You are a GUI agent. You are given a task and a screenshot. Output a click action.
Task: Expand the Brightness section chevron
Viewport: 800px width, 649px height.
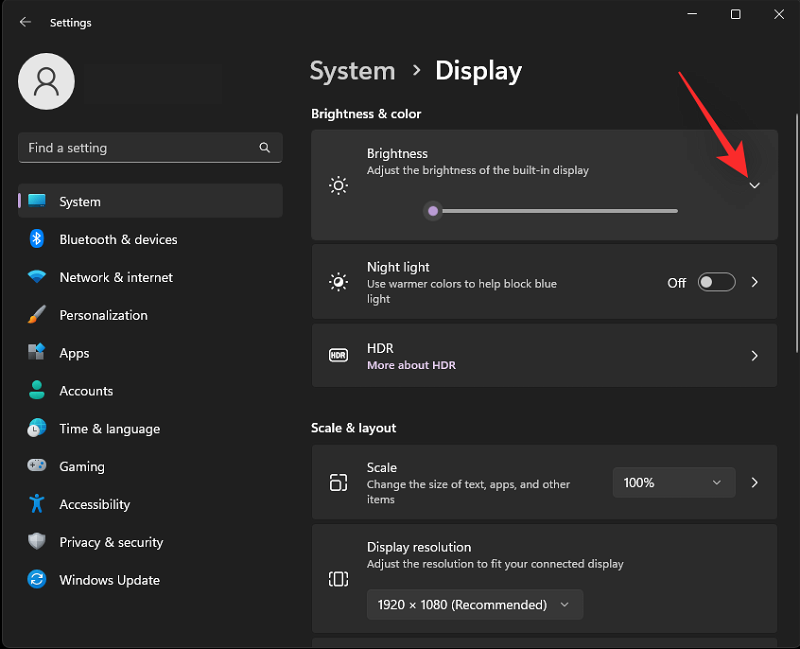tap(754, 186)
